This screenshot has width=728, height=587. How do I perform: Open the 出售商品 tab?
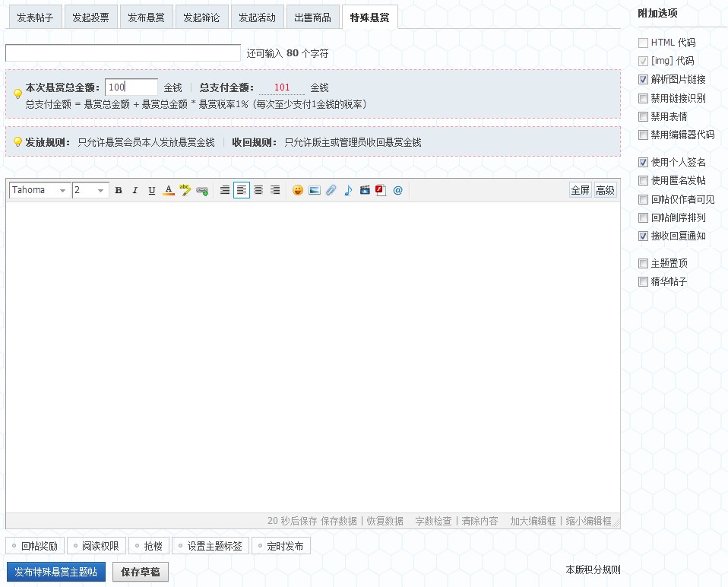[x=313, y=17]
